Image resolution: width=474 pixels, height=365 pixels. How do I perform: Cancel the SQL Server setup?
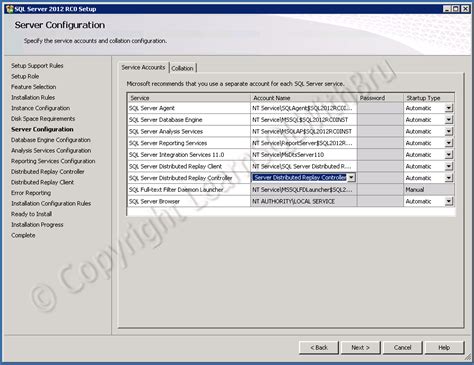pyautogui.click(x=403, y=347)
